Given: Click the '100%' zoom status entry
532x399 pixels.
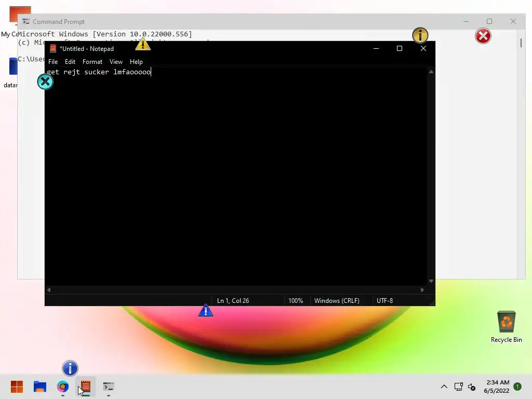Looking at the screenshot, I should [x=296, y=301].
